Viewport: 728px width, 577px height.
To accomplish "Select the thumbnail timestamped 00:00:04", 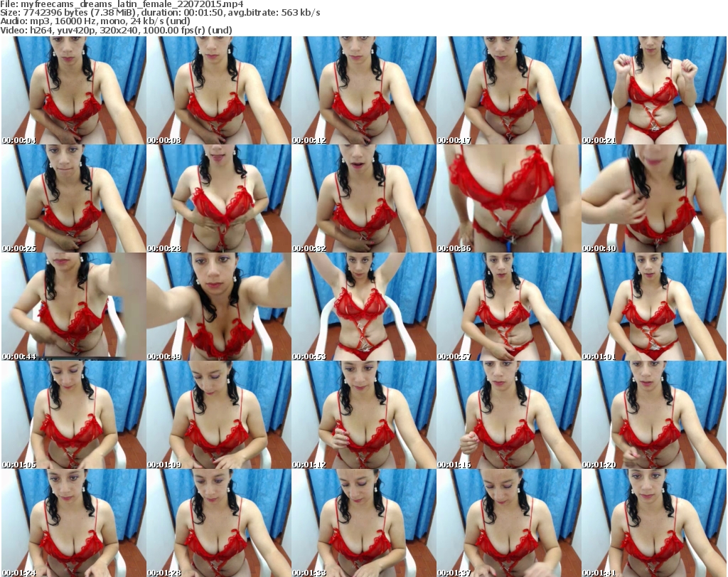I will [x=74, y=90].
